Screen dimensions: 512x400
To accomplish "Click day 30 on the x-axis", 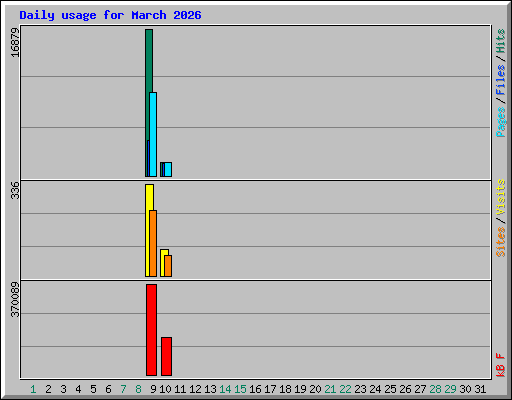I will click(x=465, y=389).
